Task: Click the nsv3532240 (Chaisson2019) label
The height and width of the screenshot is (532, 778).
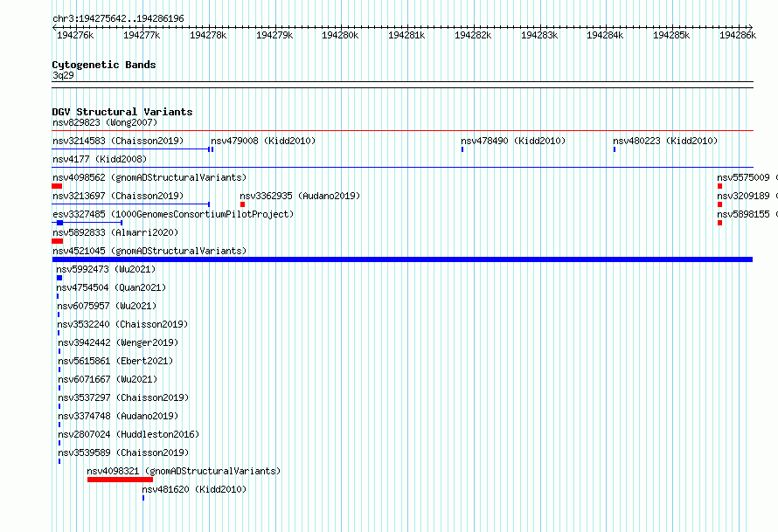Action: [122, 324]
